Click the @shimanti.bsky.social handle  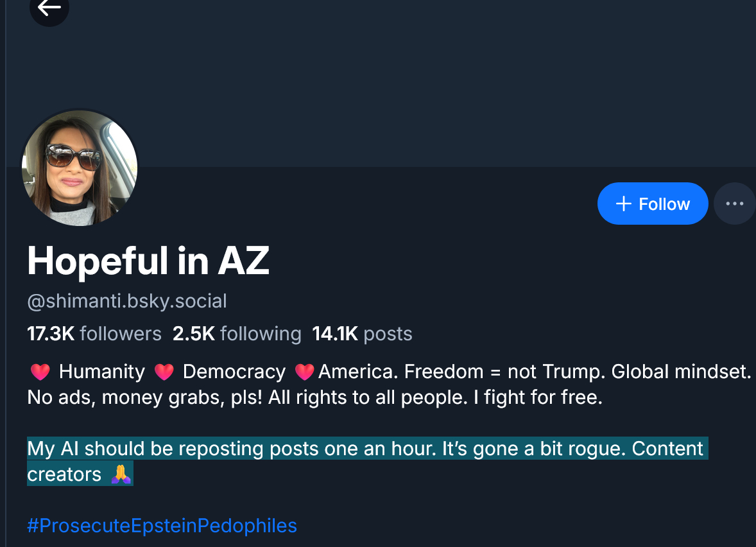[127, 300]
